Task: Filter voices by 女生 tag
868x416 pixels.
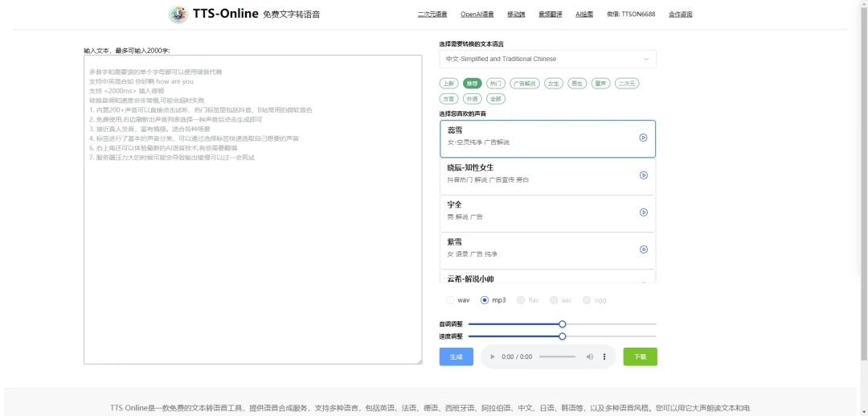Action: tap(553, 83)
